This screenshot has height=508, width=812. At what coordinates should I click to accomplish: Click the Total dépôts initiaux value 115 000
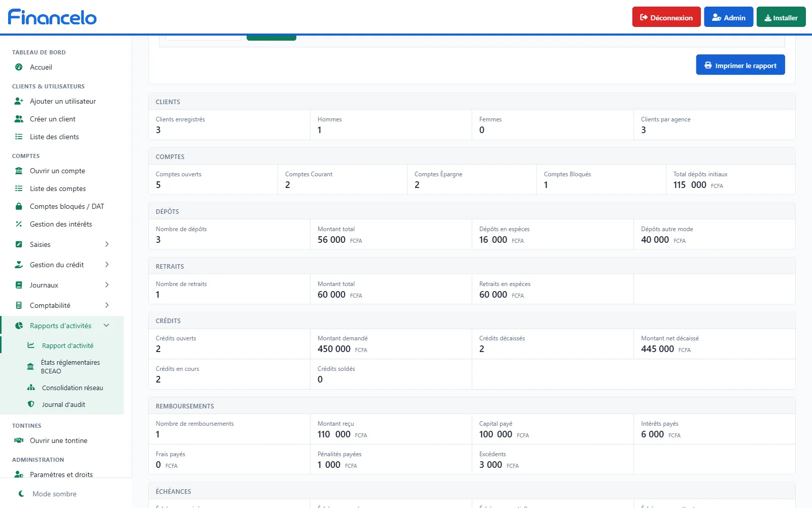coord(690,185)
